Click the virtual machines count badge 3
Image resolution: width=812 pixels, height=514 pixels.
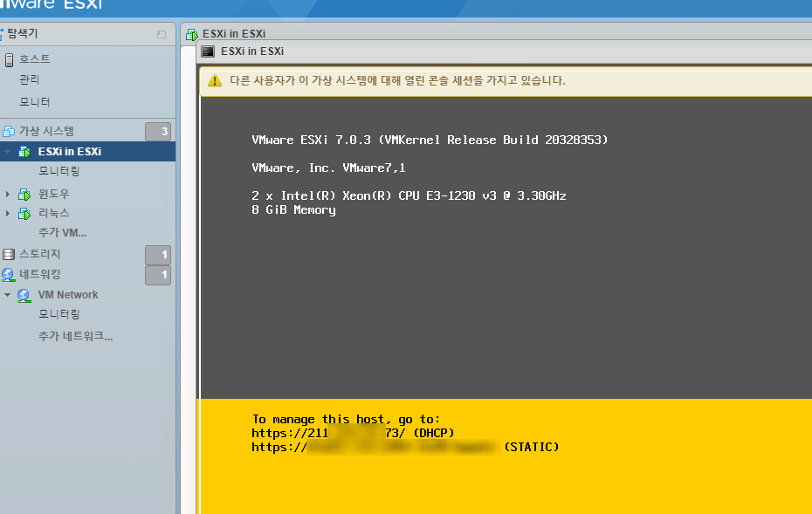[x=158, y=132]
